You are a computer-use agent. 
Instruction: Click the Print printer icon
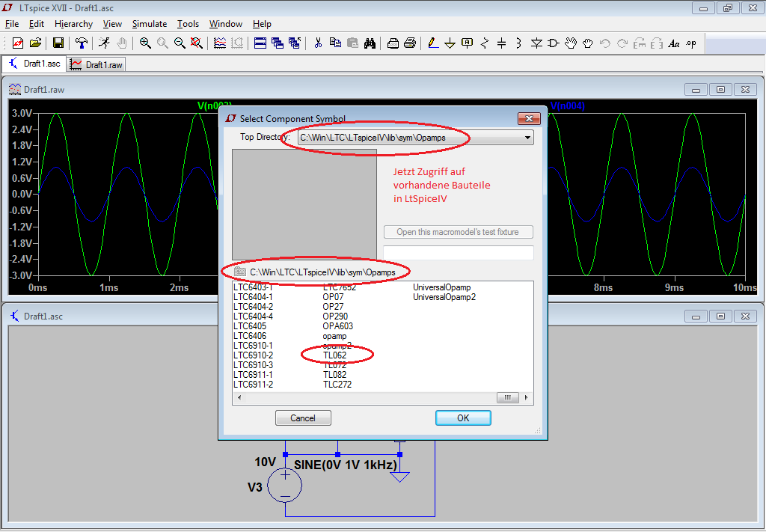[410, 43]
